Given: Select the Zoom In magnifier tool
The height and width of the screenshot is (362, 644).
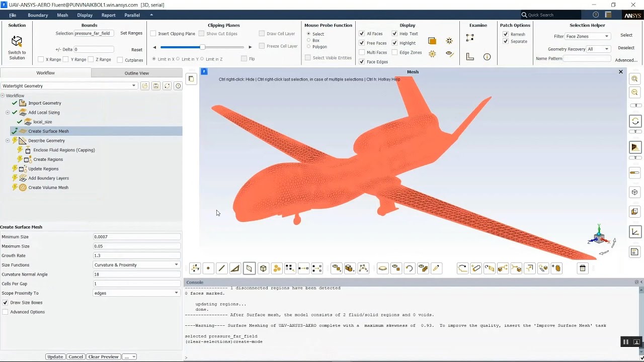Looking at the screenshot, I should [x=634, y=79].
